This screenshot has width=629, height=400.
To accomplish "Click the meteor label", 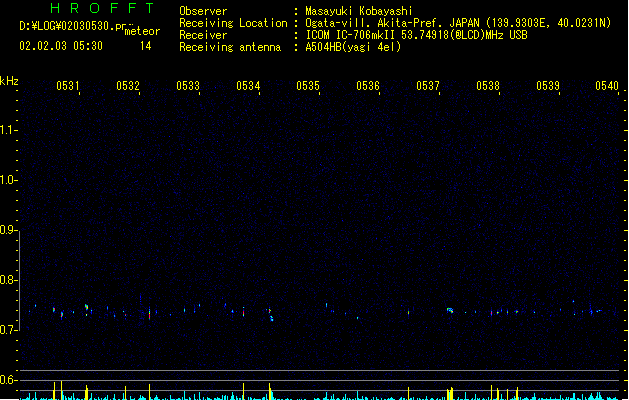I will pyautogui.click(x=142, y=31).
